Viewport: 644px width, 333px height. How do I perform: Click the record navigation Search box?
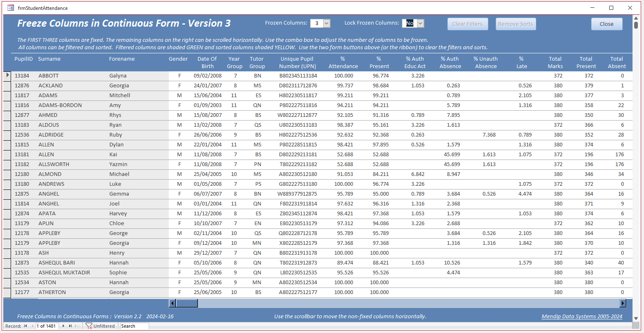134,326
